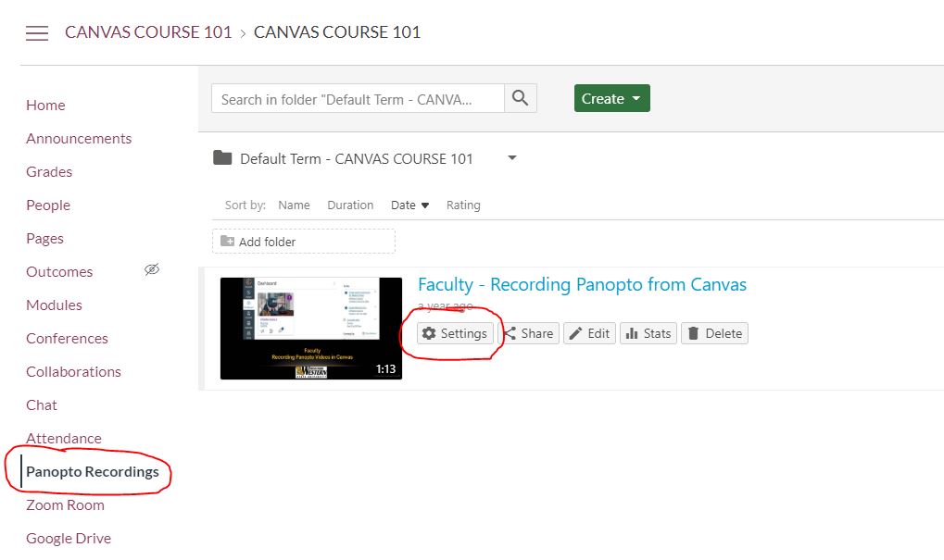Click the Edit button
Screen dimensions: 944x560
pos(589,333)
